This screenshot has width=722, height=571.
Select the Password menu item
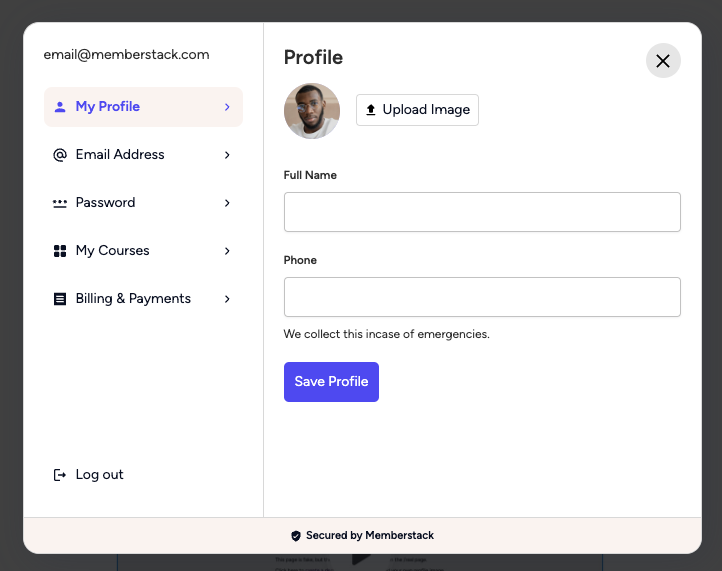point(143,203)
